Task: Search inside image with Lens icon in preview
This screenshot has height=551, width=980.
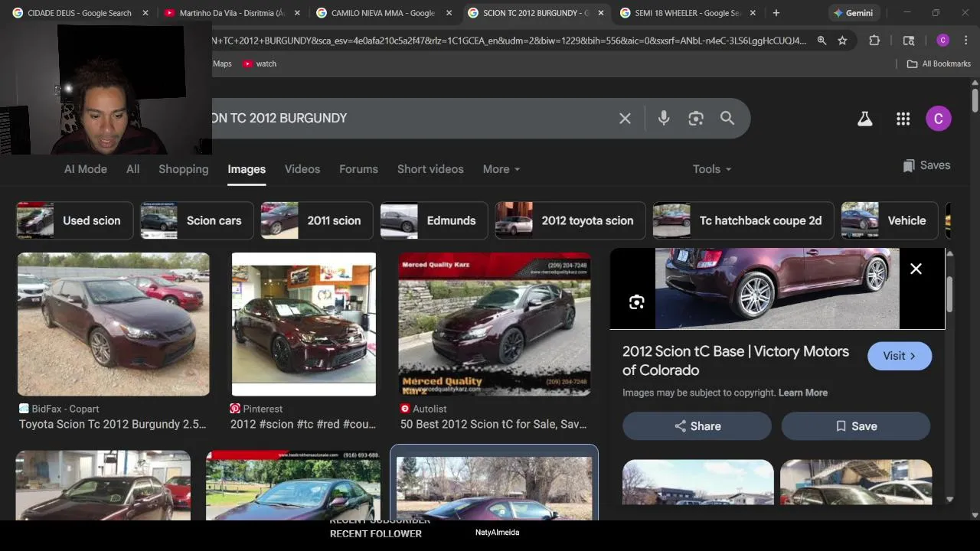Action: coord(636,302)
